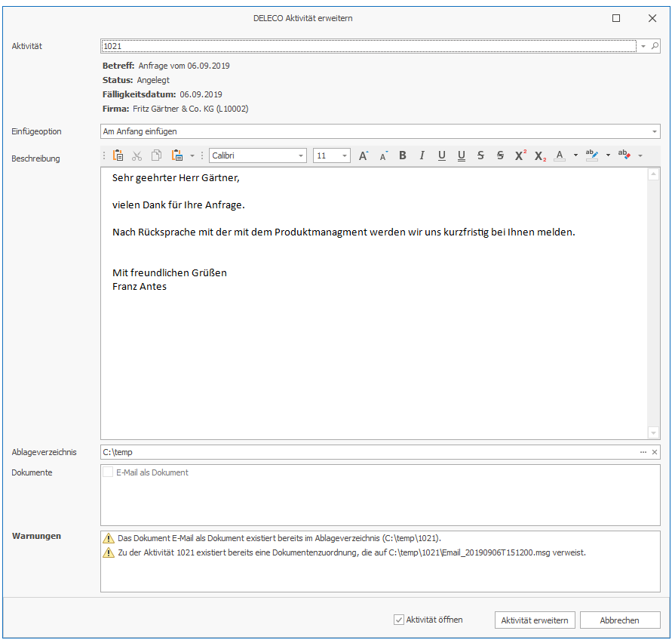The width and height of the screenshot is (672, 640).
Task: Click the text highlight color tool
Action: (592, 155)
